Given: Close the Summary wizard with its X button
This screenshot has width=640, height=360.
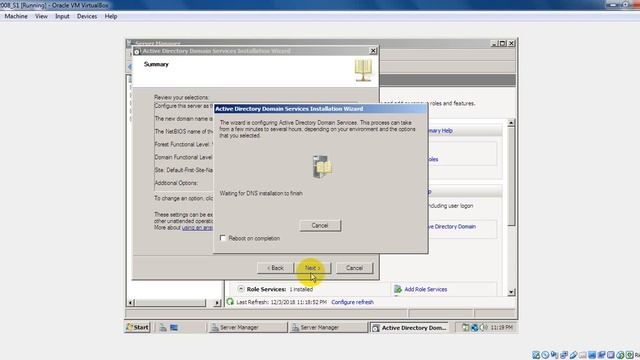Looking at the screenshot, I should click(373, 51).
